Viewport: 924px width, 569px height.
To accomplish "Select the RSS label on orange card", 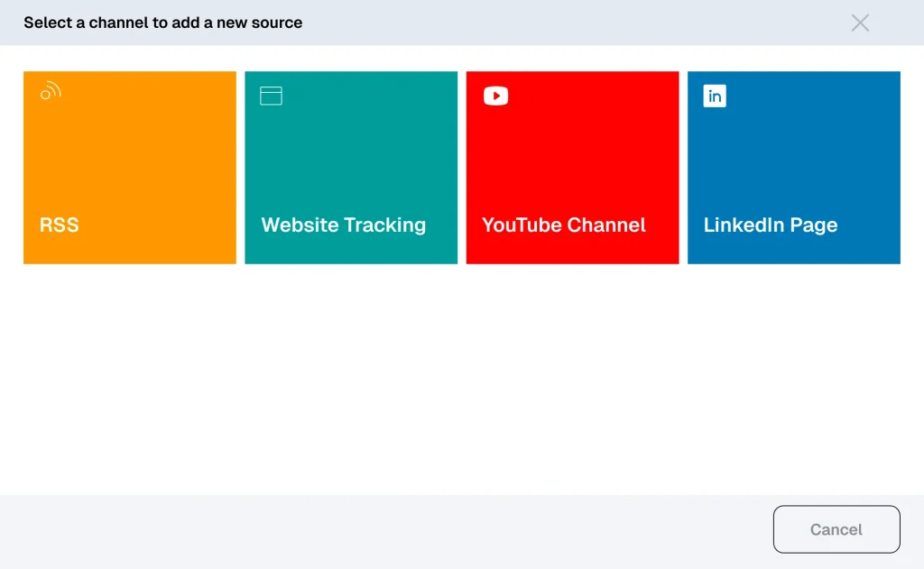I will [59, 225].
